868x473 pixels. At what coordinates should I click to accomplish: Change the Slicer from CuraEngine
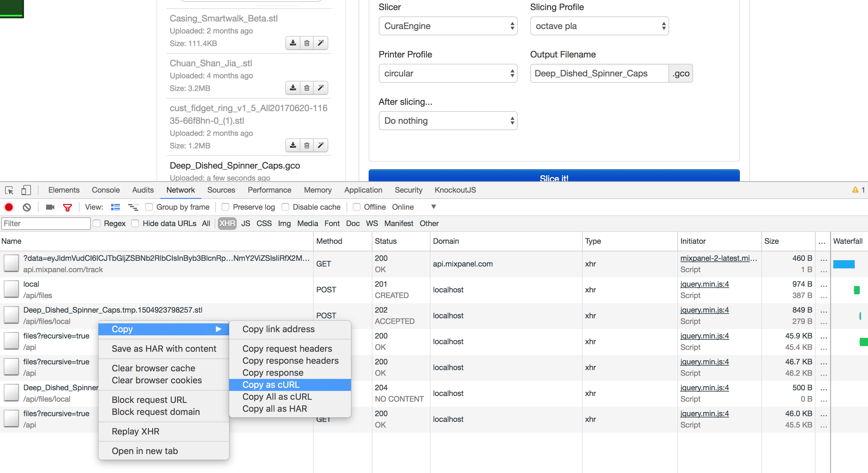(x=448, y=26)
